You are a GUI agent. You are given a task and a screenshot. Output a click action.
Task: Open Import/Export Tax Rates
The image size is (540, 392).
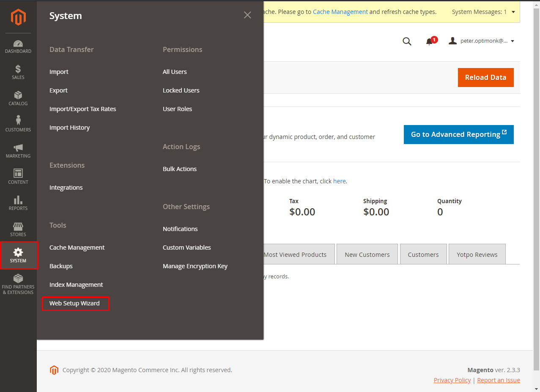[x=82, y=109]
